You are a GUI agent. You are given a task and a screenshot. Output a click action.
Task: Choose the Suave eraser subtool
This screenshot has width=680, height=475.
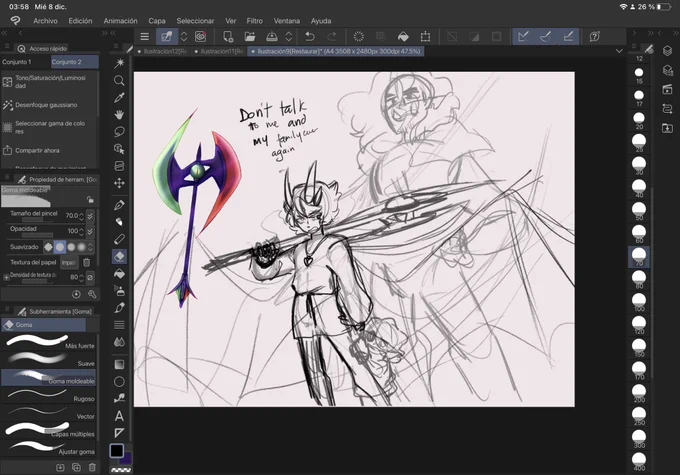tap(49, 360)
